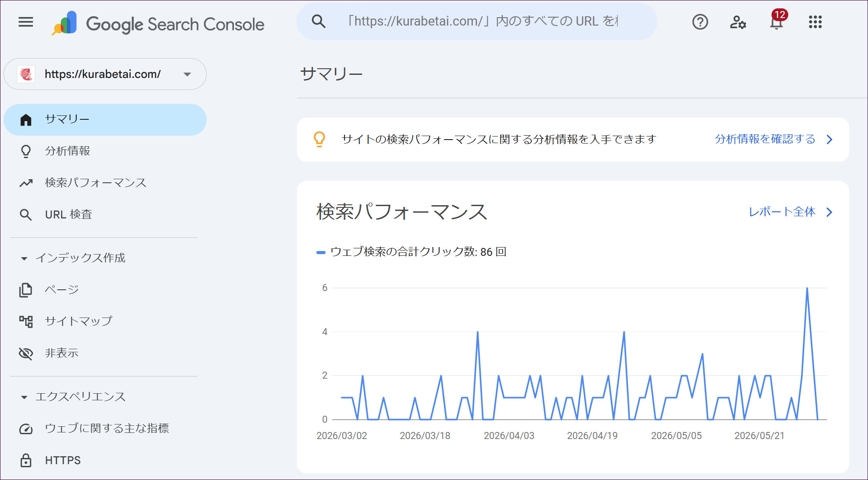Open the レポート全体 full report link
The image size is (868, 480).
point(782,212)
